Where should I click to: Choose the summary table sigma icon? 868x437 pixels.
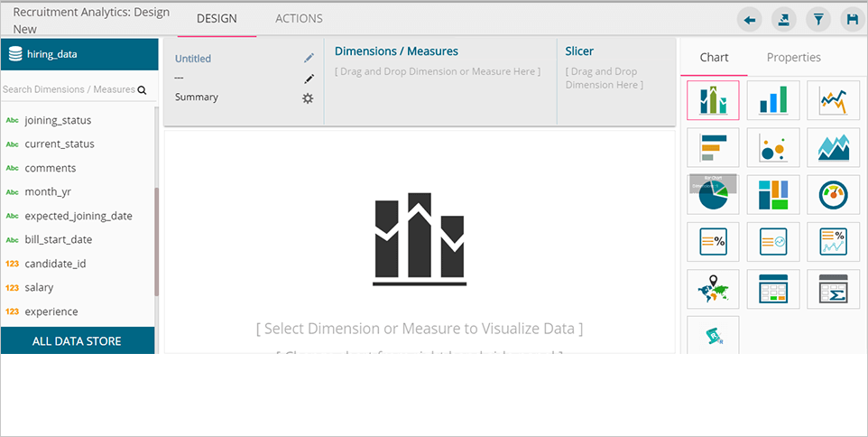pos(834,289)
